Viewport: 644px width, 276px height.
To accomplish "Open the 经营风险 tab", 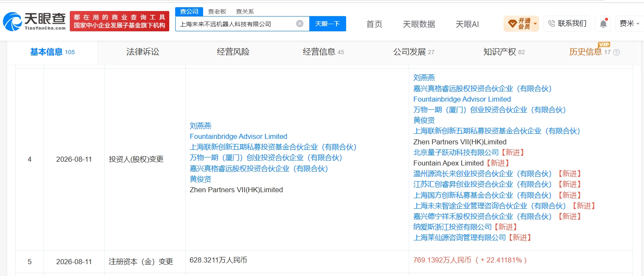I will point(233,52).
